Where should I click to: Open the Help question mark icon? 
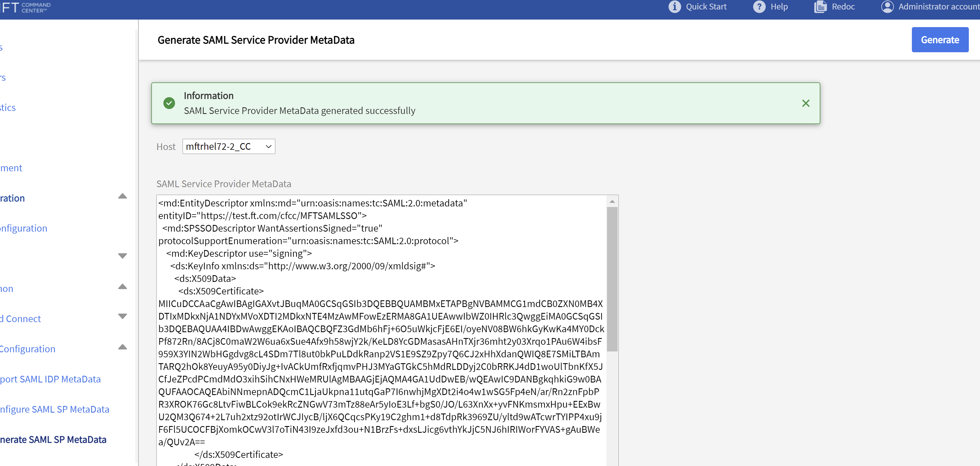point(759,7)
